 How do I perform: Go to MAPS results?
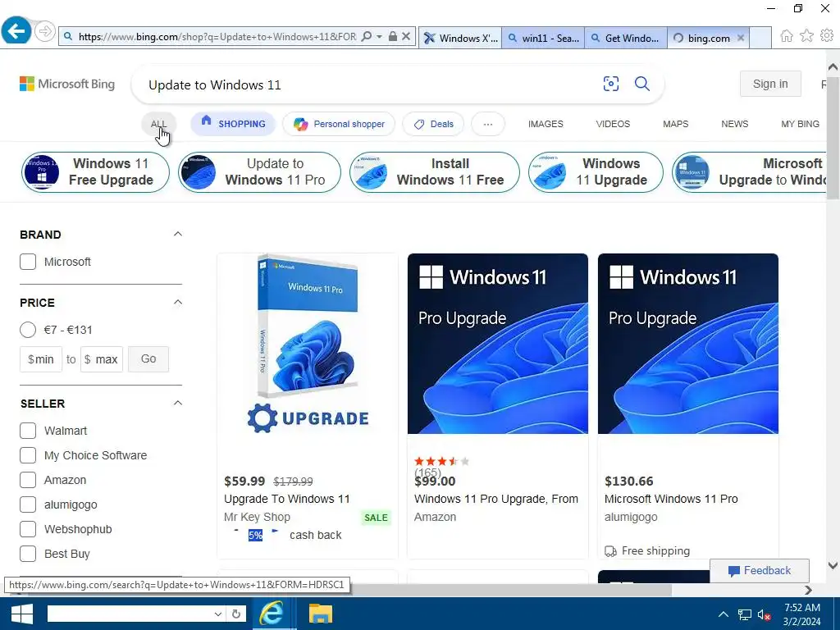[x=676, y=124]
